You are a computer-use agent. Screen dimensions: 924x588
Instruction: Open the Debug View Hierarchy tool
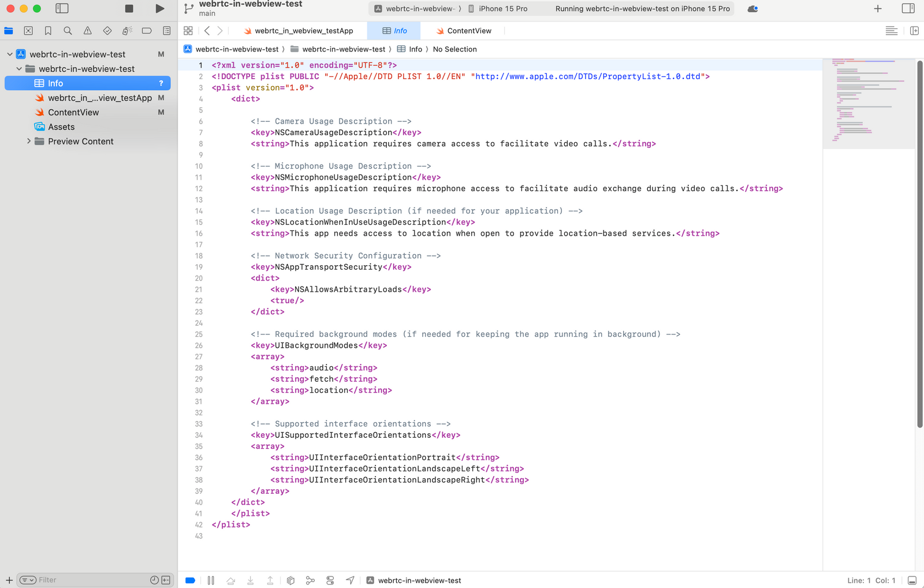pyautogui.click(x=290, y=580)
